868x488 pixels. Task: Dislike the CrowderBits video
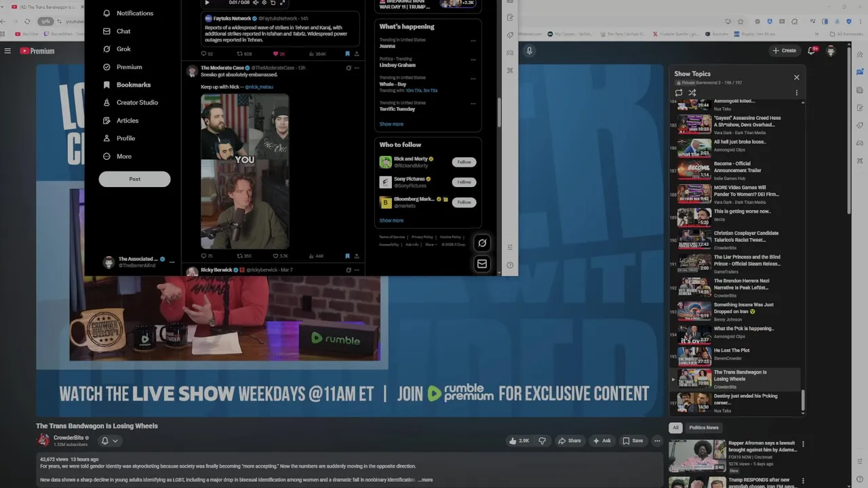(542, 441)
